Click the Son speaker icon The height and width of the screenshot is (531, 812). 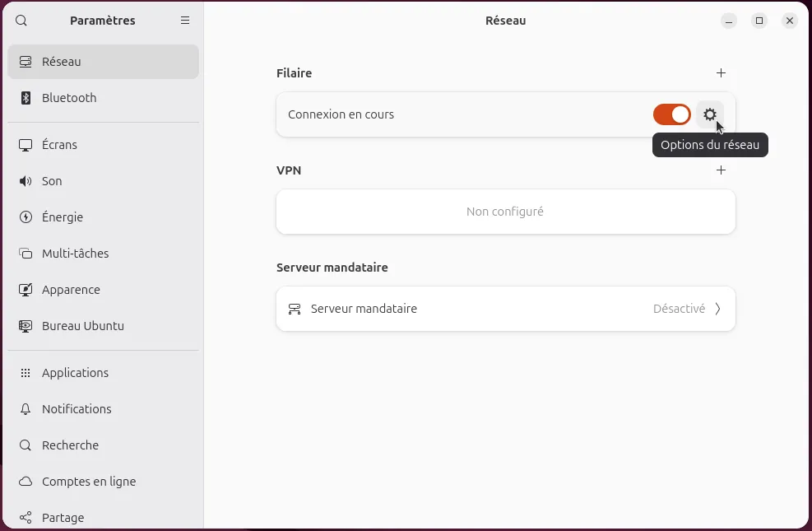pos(26,181)
